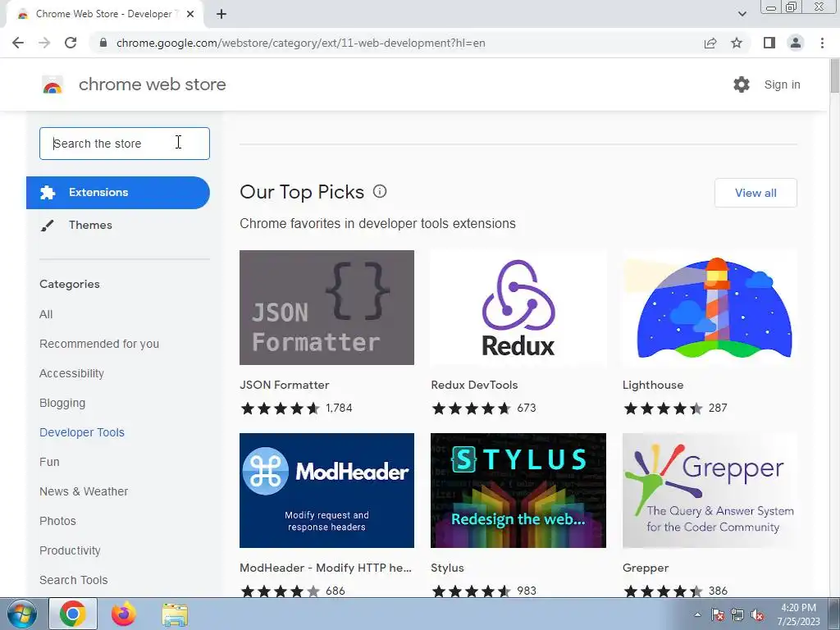The height and width of the screenshot is (630, 840).
Task: Click the Chrome Web Store rainbow logo
Action: (52, 84)
